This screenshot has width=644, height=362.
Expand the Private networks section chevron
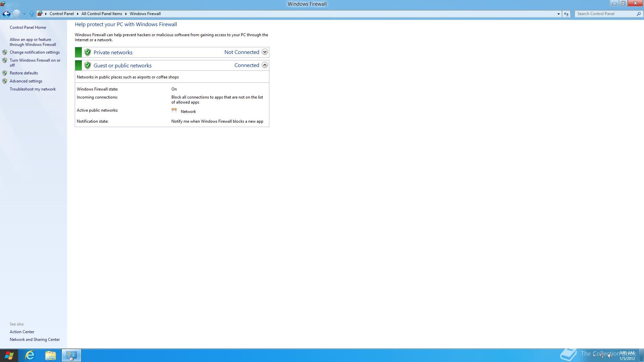point(265,52)
